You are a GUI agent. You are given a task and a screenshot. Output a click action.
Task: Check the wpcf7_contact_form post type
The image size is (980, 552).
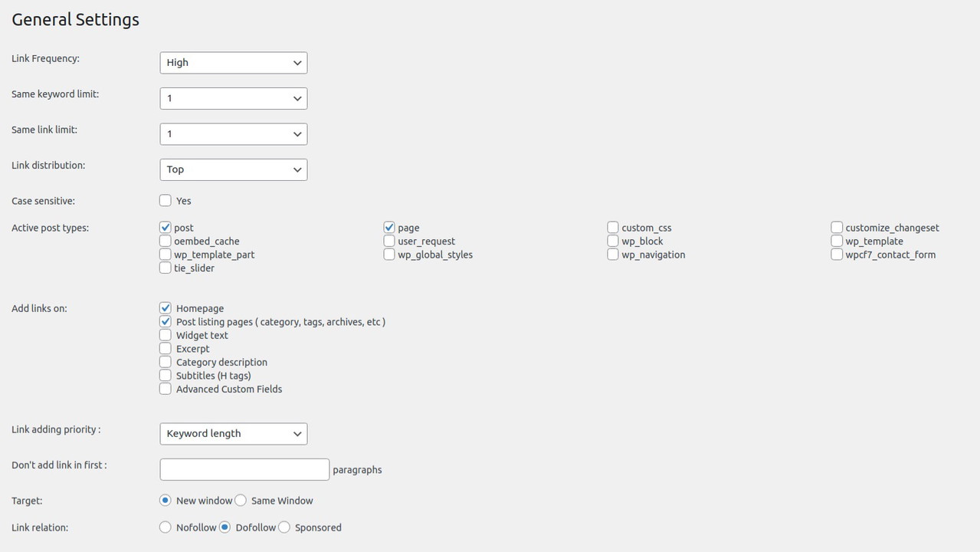(837, 255)
